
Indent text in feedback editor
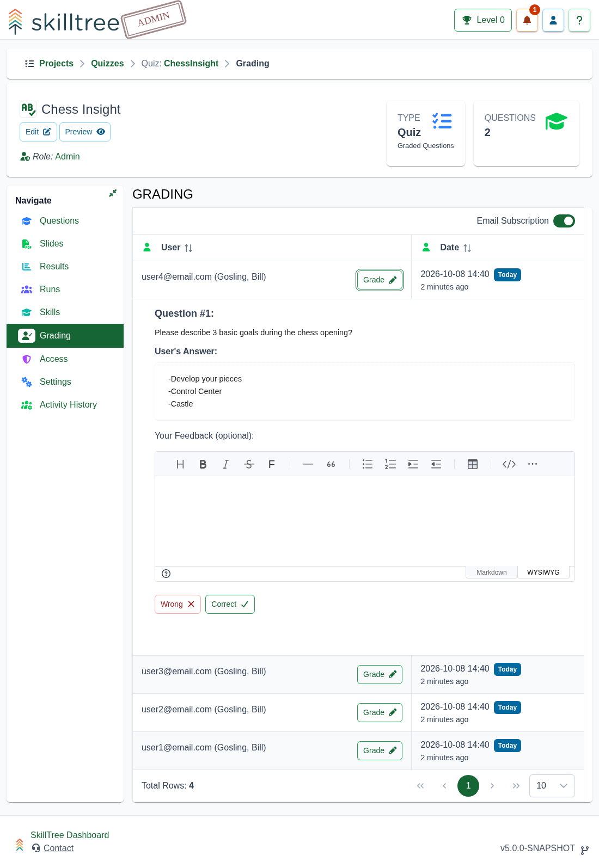click(x=413, y=464)
